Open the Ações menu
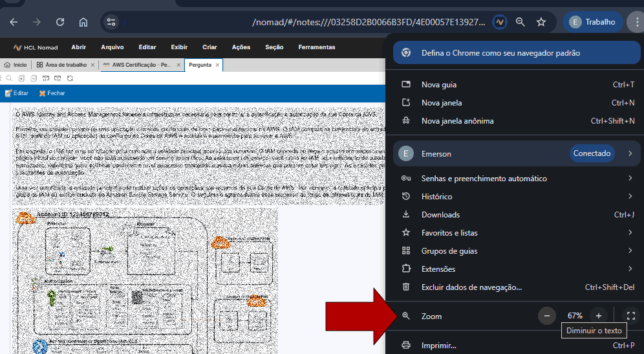This screenshot has height=354, width=644. [x=241, y=47]
